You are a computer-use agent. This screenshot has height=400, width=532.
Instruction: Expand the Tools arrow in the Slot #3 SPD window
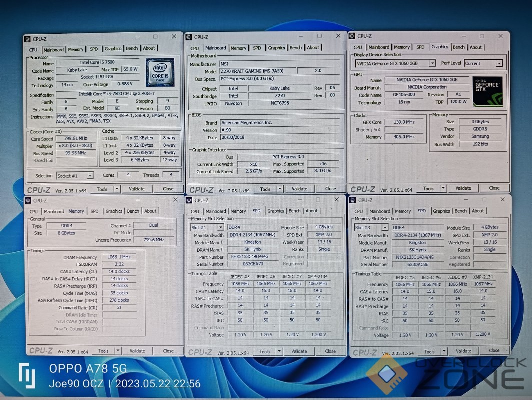coord(444,351)
